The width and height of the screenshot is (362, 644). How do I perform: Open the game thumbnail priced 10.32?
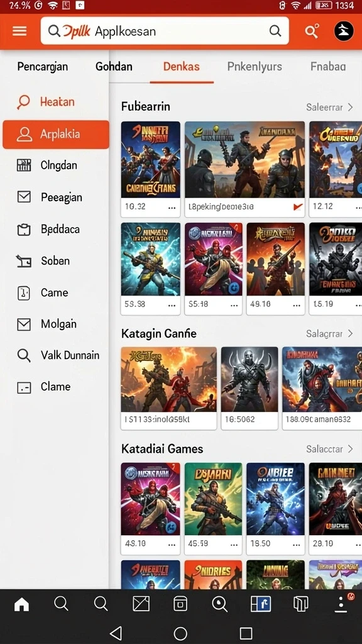tap(151, 159)
